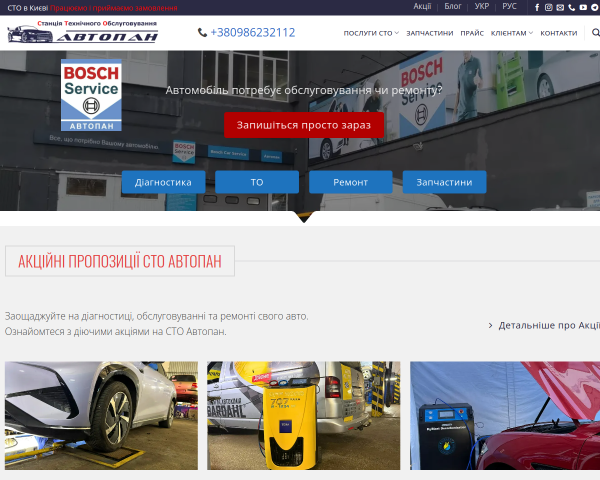This screenshot has width=600, height=480.
Task: Expand the Послуги СТО dropdown menu
Action: pyautogui.click(x=371, y=33)
